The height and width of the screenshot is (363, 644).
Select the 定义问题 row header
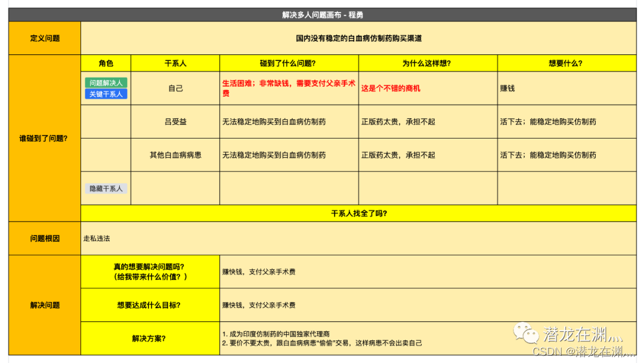pos(45,38)
